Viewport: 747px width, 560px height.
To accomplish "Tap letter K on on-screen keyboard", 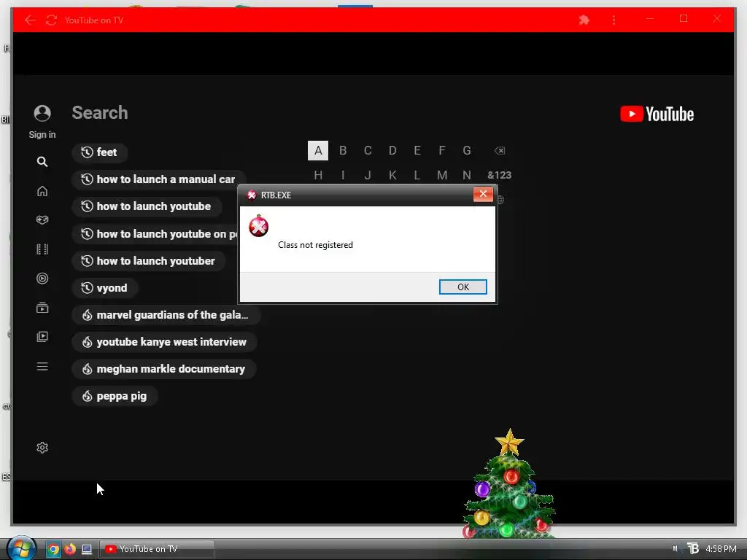I will click(x=392, y=175).
